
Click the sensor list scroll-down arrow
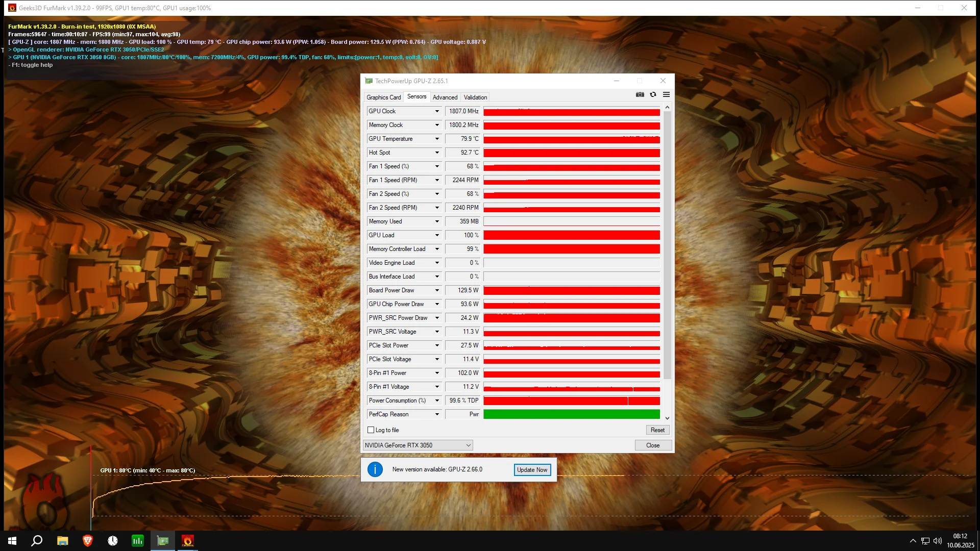(667, 418)
